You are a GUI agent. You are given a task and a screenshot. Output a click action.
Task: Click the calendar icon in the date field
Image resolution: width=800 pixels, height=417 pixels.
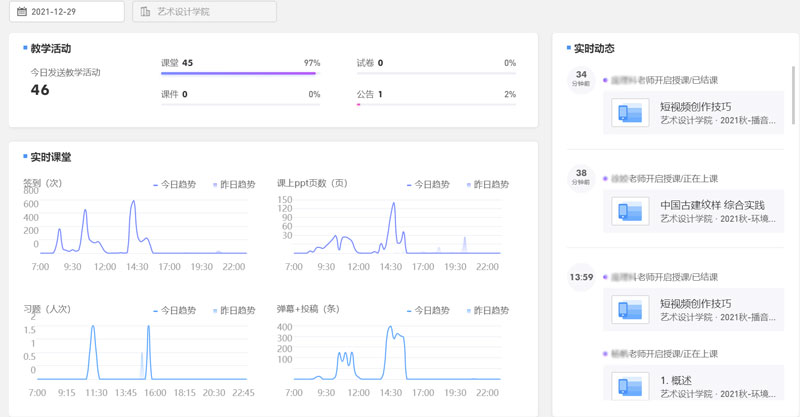22,12
